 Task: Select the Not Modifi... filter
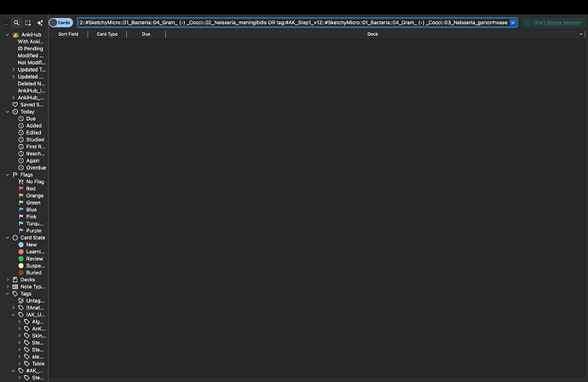[x=32, y=62]
